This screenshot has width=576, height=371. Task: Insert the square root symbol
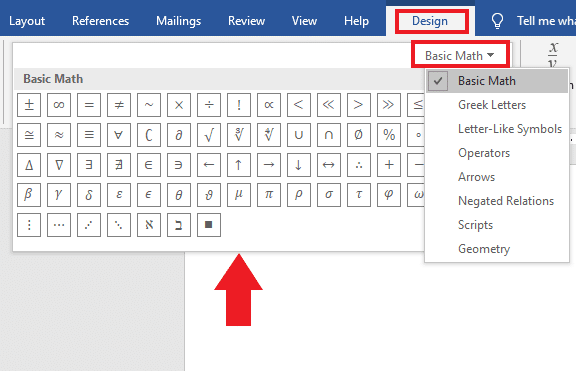209,135
